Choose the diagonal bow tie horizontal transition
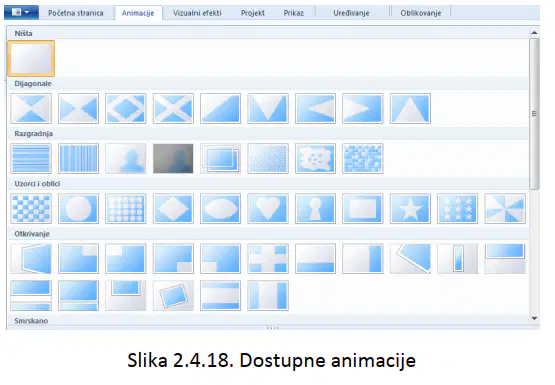555x385 pixels. click(79, 108)
